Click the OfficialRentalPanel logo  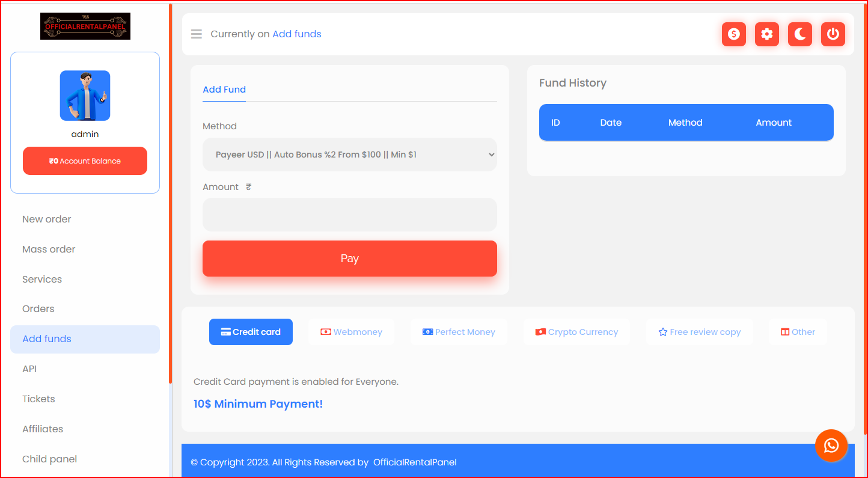[x=85, y=26]
